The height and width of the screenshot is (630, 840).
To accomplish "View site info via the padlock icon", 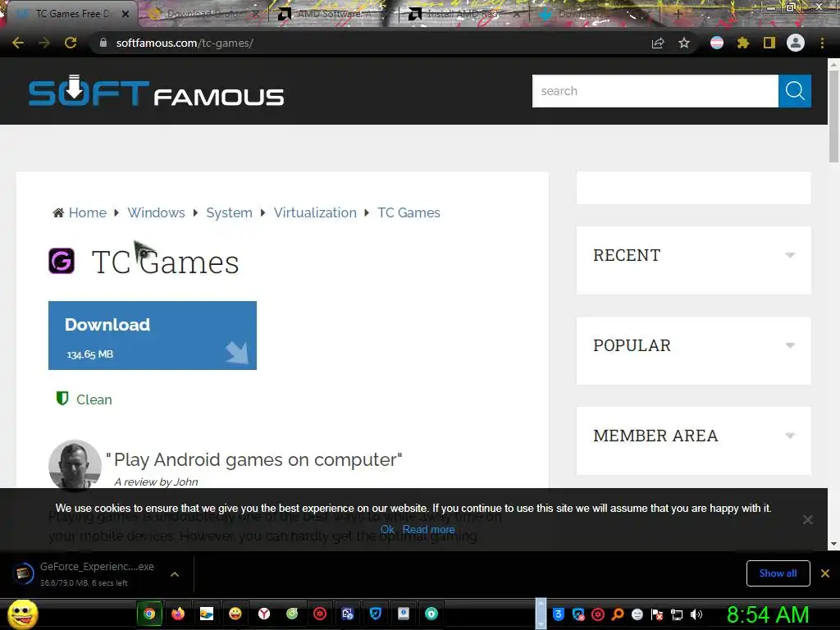I will click(x=103, y=43).
